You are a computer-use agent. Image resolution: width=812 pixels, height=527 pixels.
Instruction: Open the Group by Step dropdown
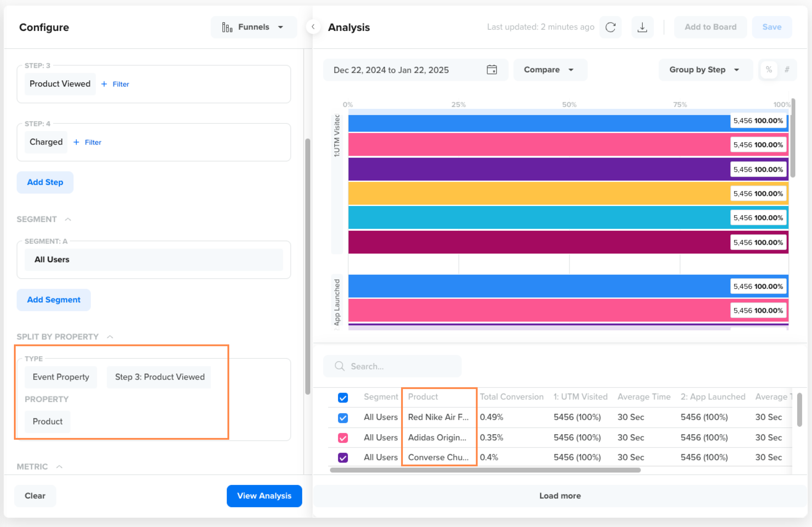point(705,70)
